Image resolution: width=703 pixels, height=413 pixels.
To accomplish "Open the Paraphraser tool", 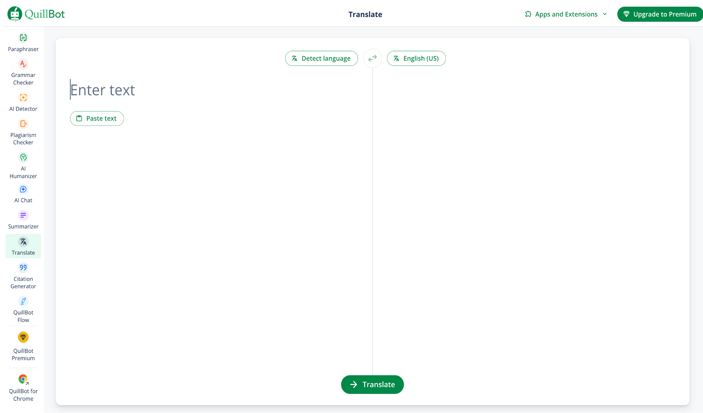I will tap(23, 43).
